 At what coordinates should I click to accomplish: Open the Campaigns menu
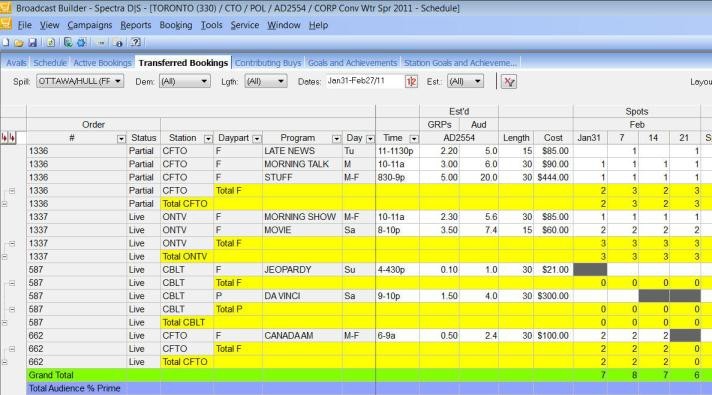(89, 25)
